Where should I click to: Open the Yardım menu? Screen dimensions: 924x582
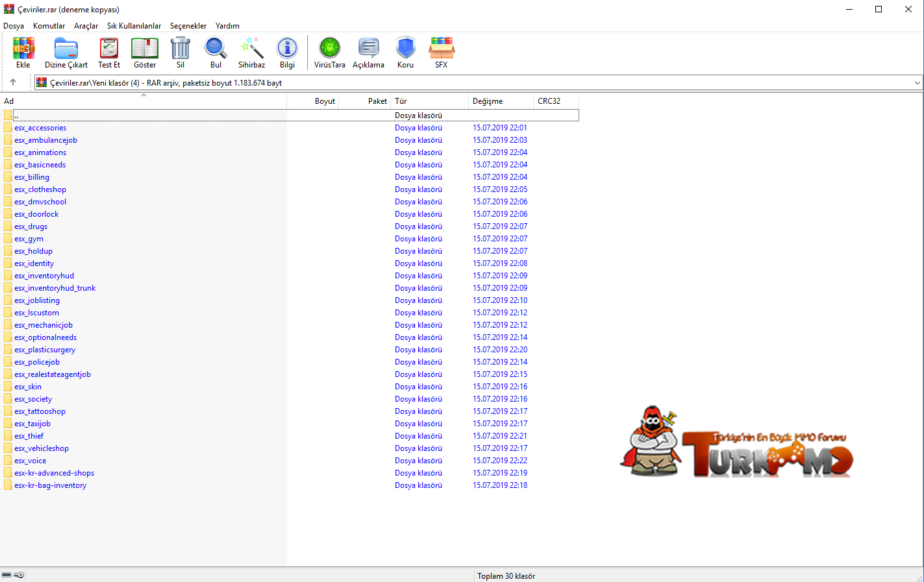(227, 26)
